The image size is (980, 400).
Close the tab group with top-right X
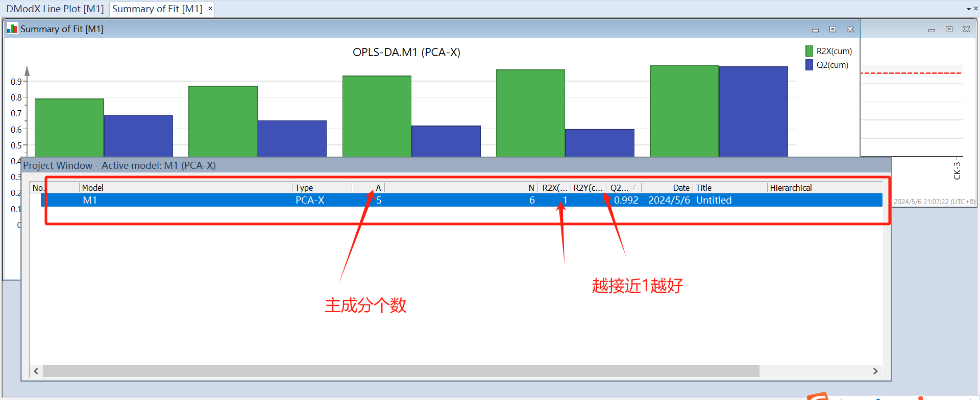(x=975, y=9)
